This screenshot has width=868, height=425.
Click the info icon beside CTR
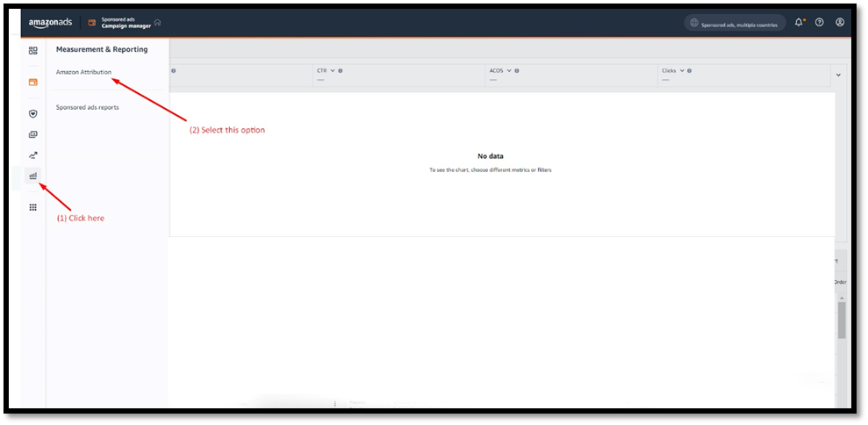[340, 71]
